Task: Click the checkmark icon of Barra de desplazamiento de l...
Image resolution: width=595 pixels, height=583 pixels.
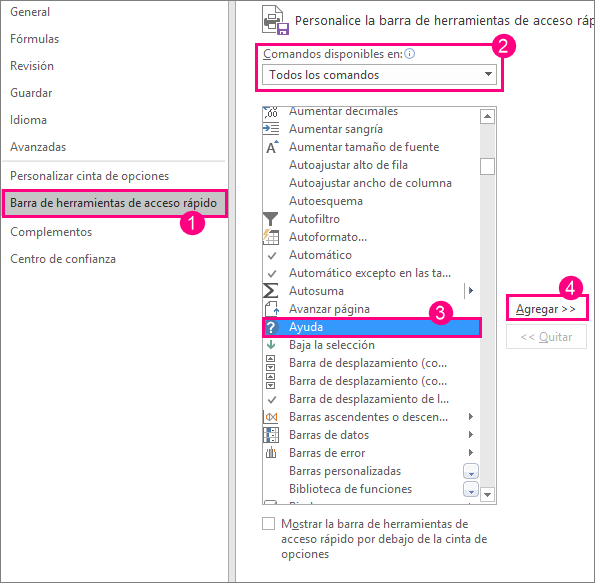Action: [x=272, y=399]
